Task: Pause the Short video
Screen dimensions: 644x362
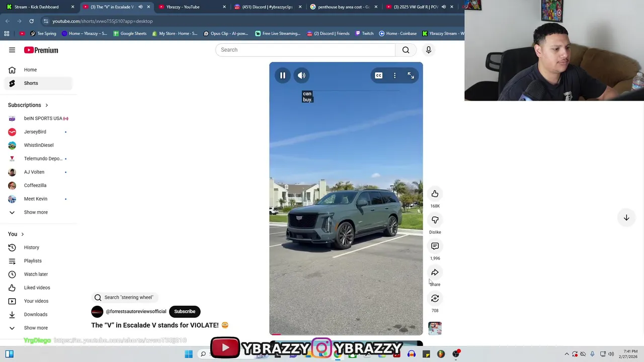Action: pos(283,75)
